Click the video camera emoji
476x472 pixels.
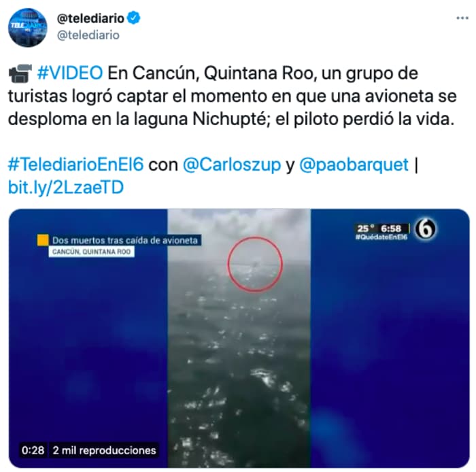click(20, 73)
